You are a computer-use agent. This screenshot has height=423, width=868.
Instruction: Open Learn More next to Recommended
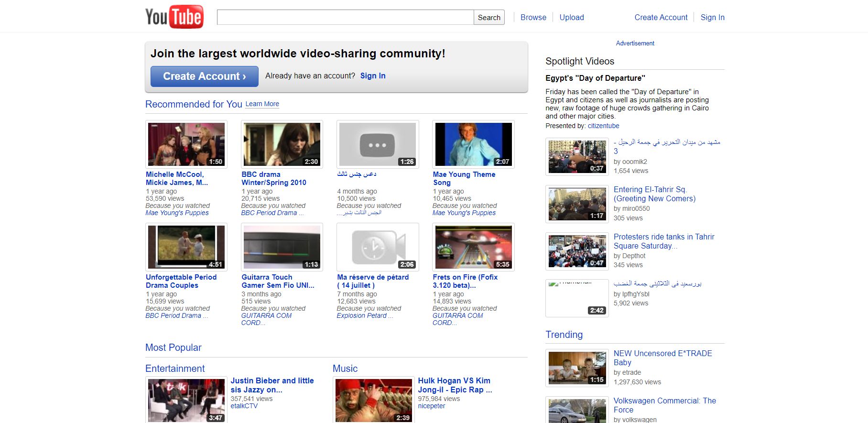pyautogui.click(x=262, y=104)
